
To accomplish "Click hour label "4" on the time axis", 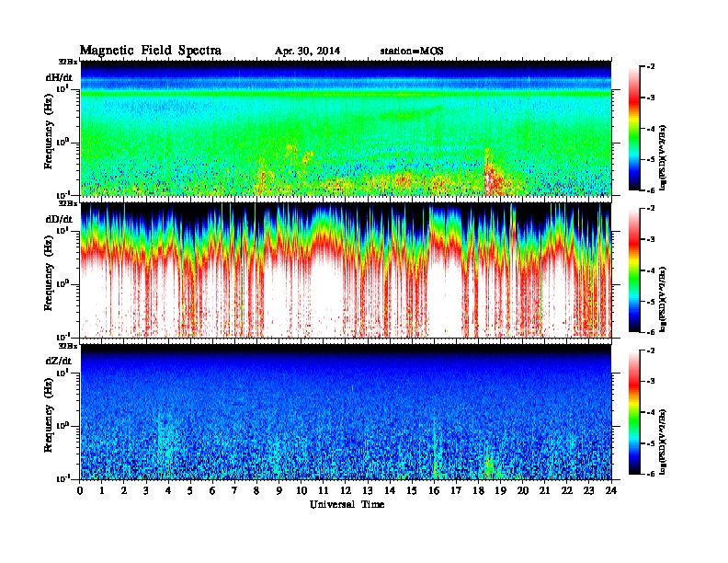I will point(168,490).
